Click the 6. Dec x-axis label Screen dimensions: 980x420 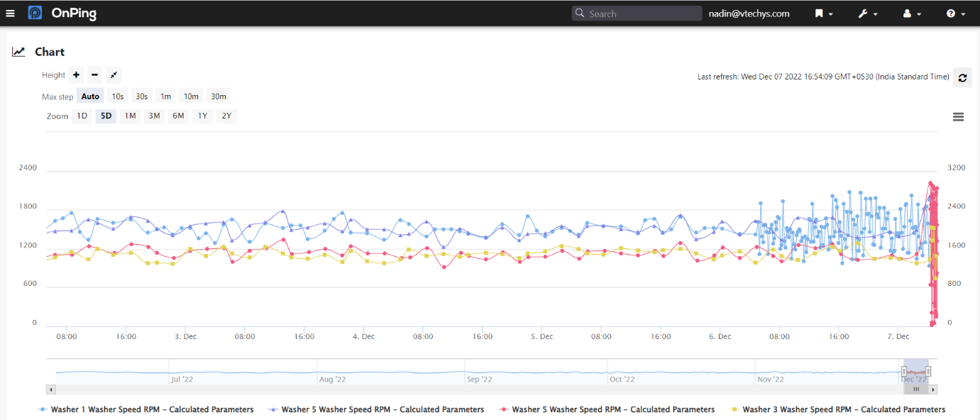[720, 336]
